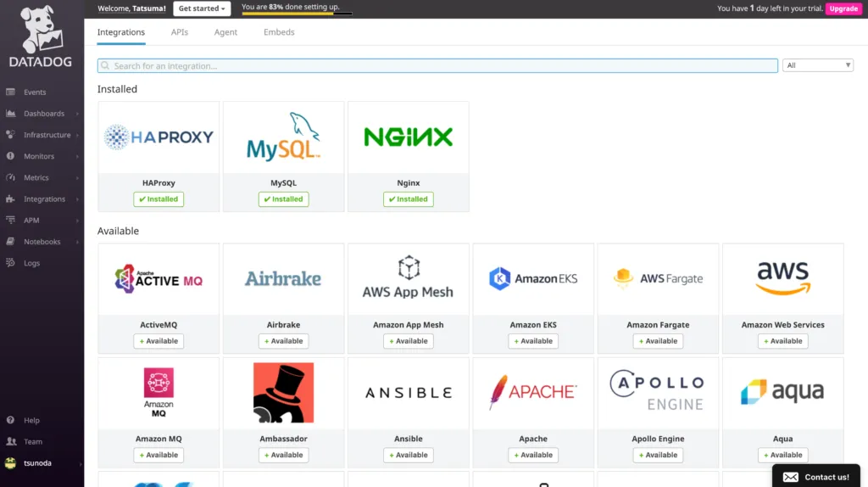Screen dimensions: 868x487
Task: Expand the Infrastructure submenu arrow
Action: [77, 135]
